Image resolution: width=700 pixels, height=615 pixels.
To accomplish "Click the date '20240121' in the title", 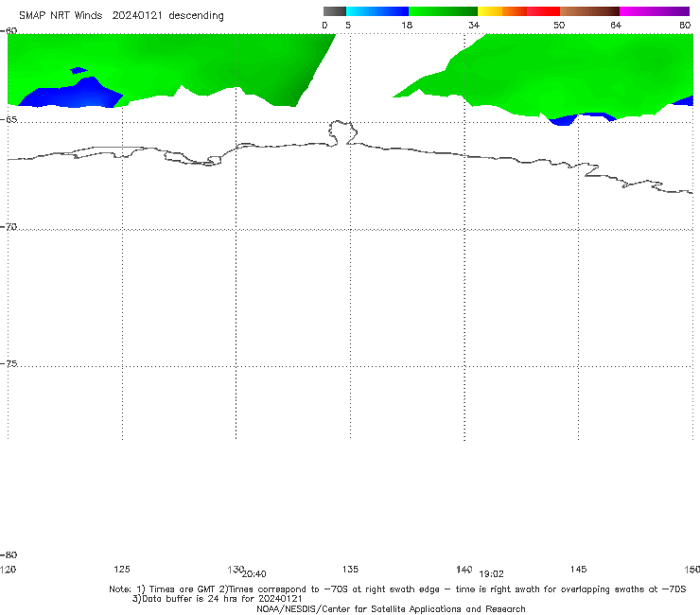I will (x=137, y=16).
